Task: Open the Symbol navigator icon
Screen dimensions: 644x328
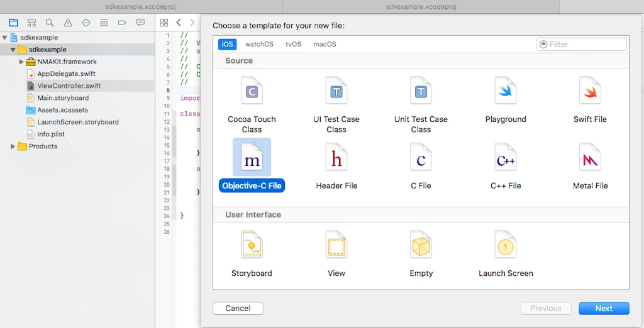Action: point(31,23)
